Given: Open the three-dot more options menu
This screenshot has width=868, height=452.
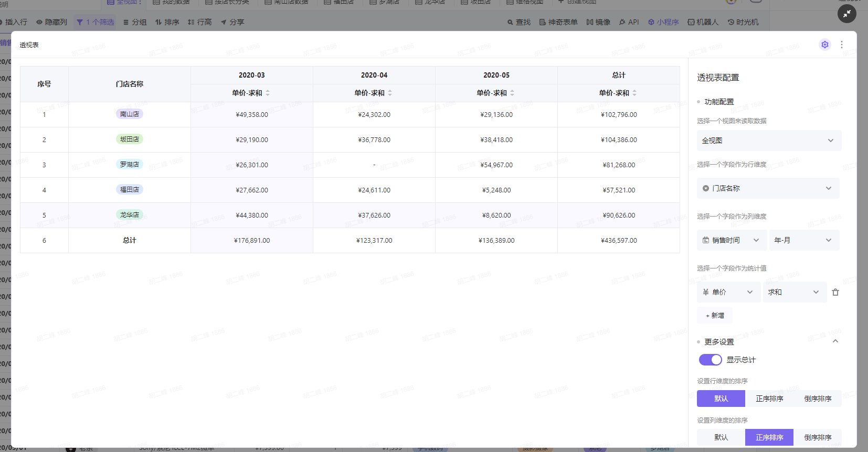Looking at the screenshot, I should [842, 45].
